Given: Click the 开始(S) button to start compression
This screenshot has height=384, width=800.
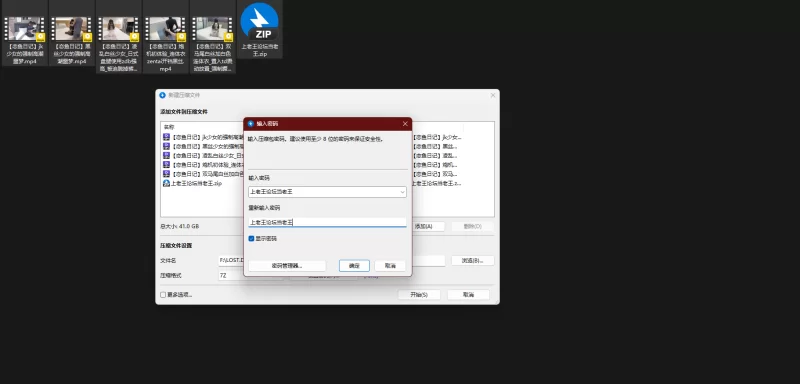Looking at the screenshot, I should click(x=419, y=295).
